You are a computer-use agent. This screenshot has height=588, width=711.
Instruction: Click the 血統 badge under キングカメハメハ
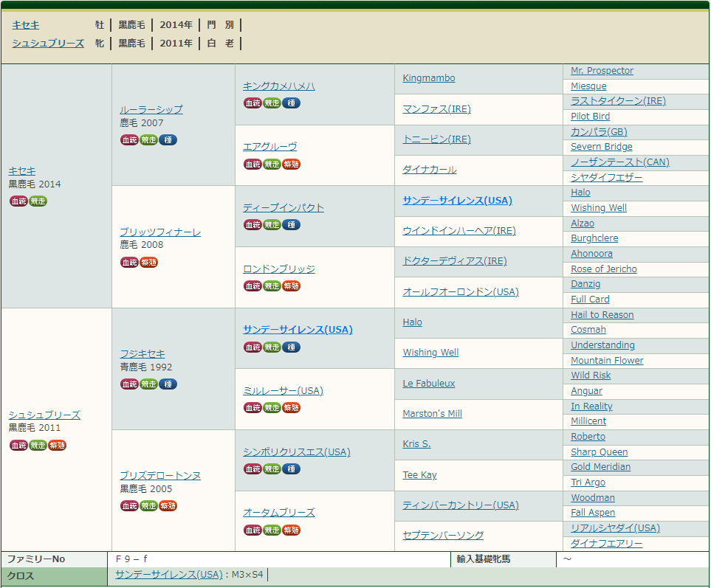pyautogui.click(x=253, y=103)
